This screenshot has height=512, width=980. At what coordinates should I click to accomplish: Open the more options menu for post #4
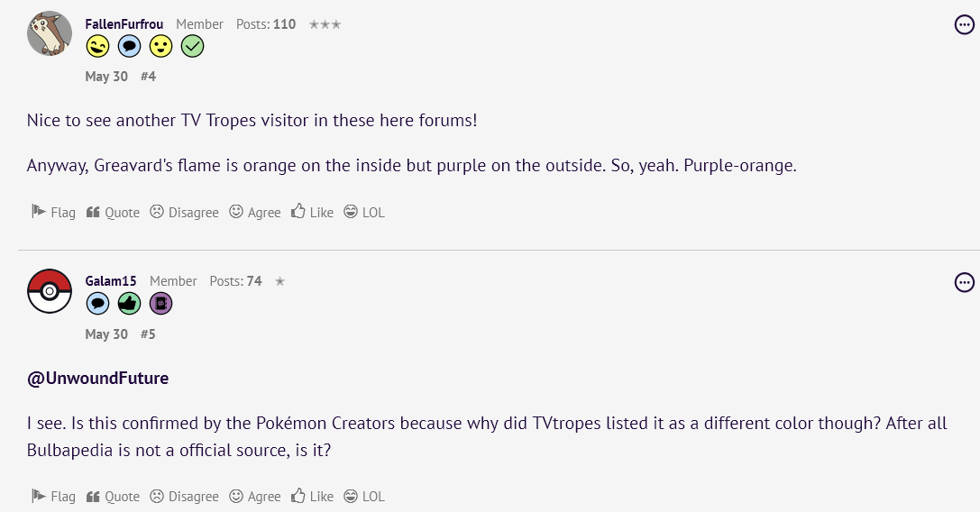[x=965, y=25]
